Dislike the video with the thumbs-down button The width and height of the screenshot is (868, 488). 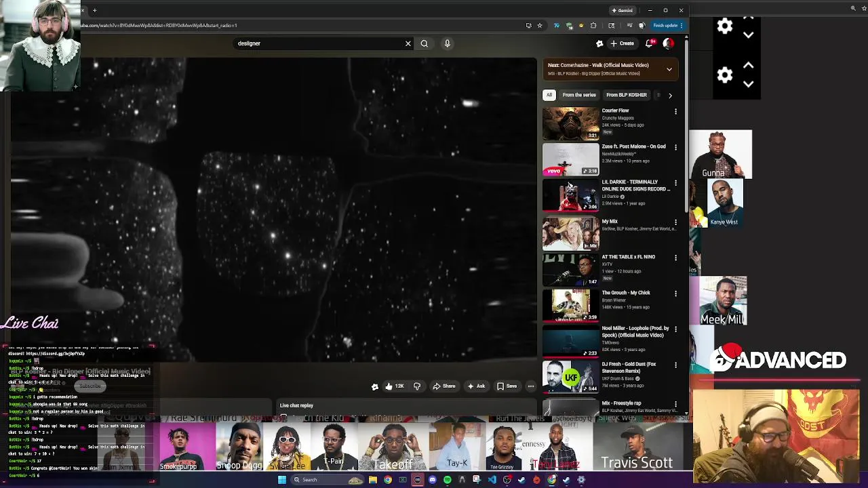pos(417,386)
